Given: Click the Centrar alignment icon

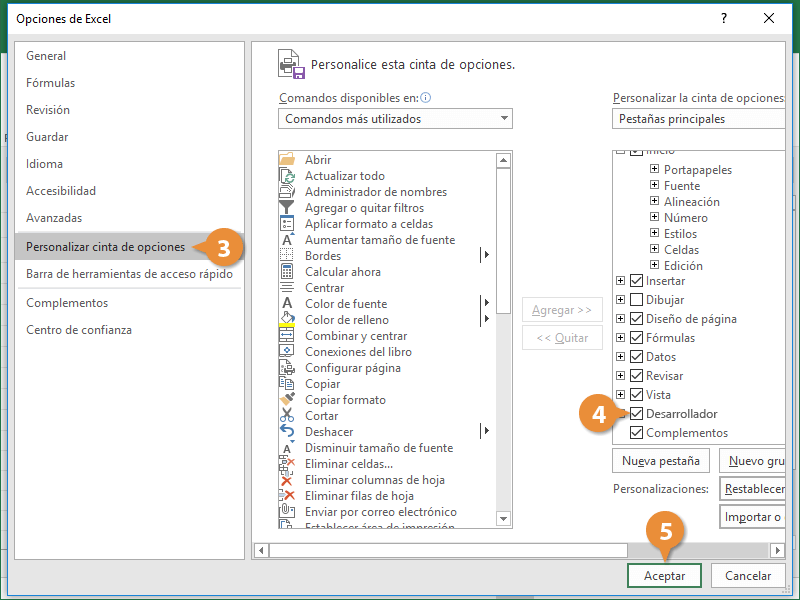Looking at the screenshot, I should (287, 287).
